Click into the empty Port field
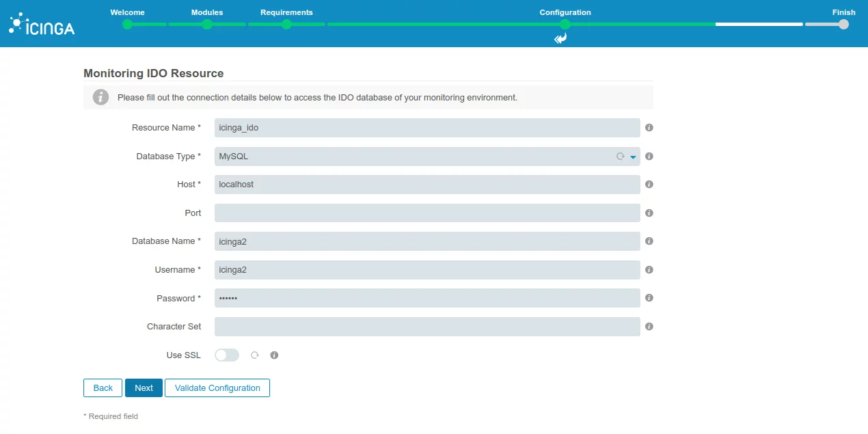Screen dimensions: 868x434 427,213
